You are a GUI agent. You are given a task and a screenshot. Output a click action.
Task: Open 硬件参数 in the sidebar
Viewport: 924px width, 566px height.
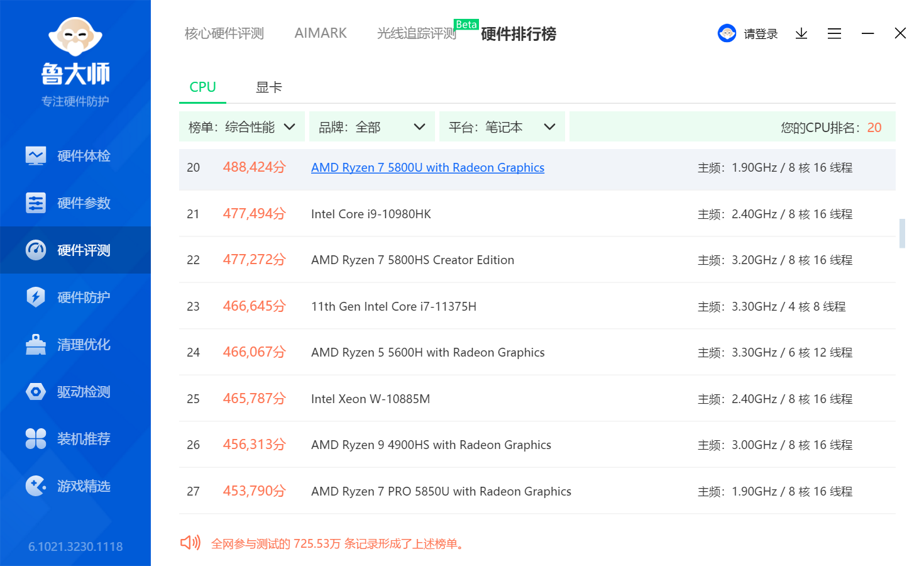(x=75, y=203)
